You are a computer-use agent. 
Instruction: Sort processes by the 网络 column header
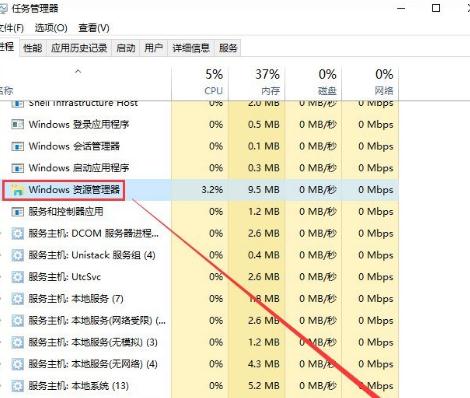point(370,82)
